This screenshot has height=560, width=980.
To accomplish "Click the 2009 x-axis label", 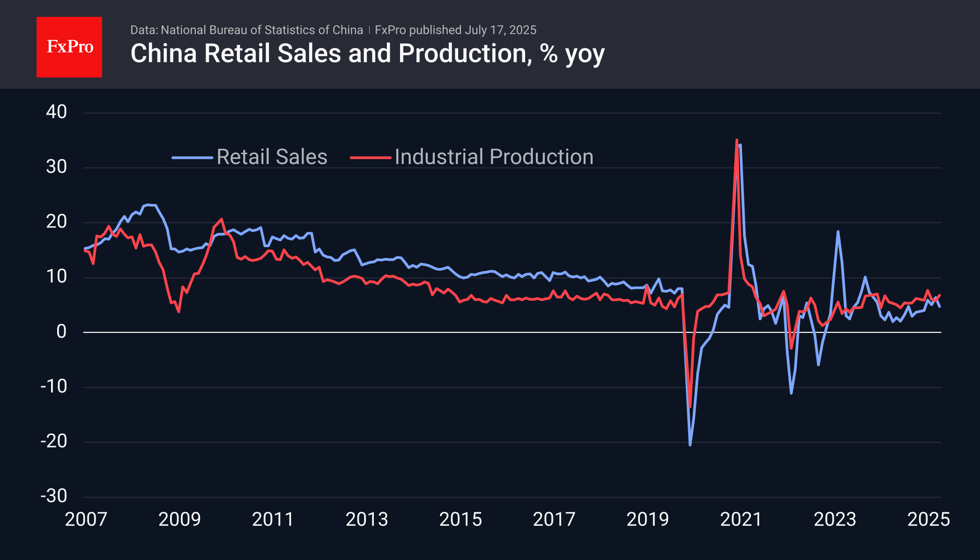I will (179, 519).
